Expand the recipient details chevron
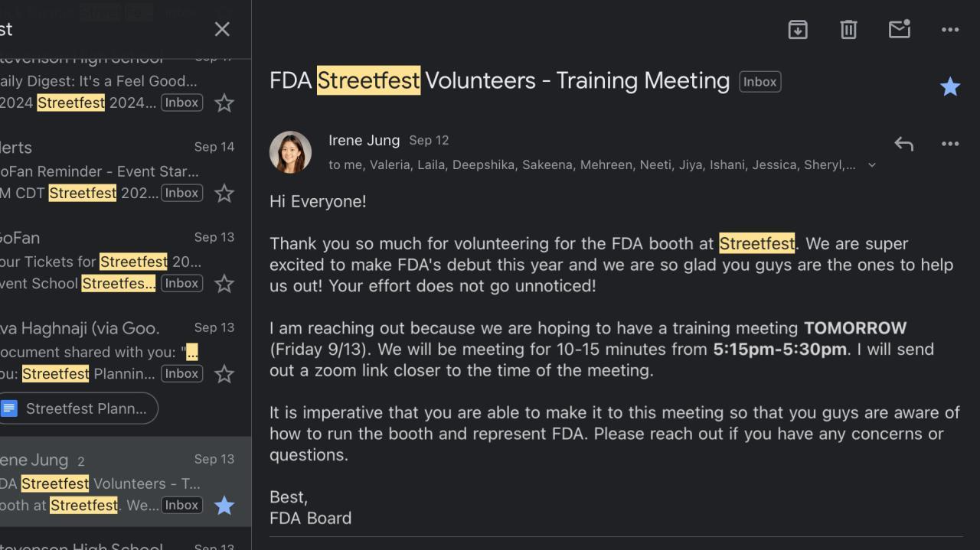This screenshot has width=980, height=550. pyautogui.click(x=871, y=165)
